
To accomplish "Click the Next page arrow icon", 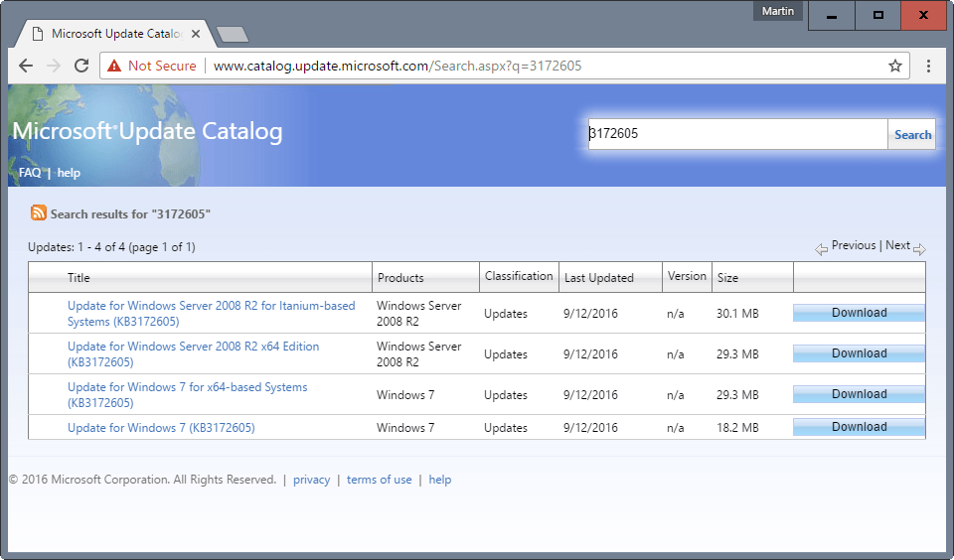I will [919, 249].
